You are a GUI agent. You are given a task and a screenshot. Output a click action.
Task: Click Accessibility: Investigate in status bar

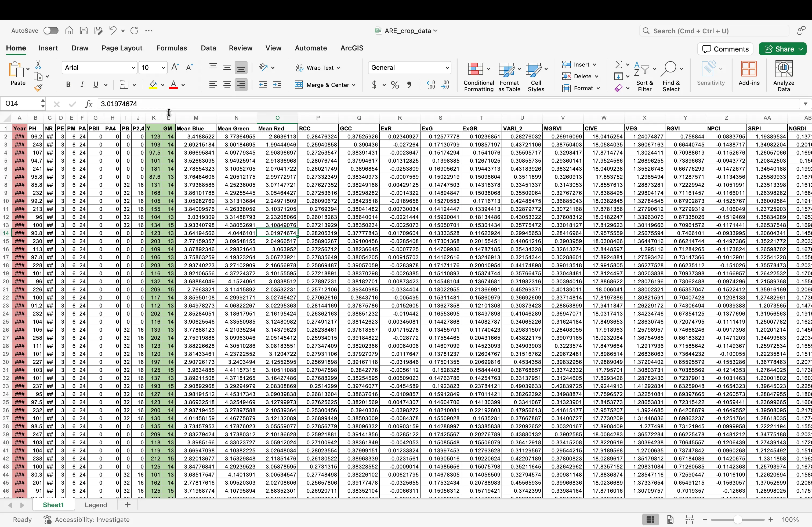click(x=87, y=519)
